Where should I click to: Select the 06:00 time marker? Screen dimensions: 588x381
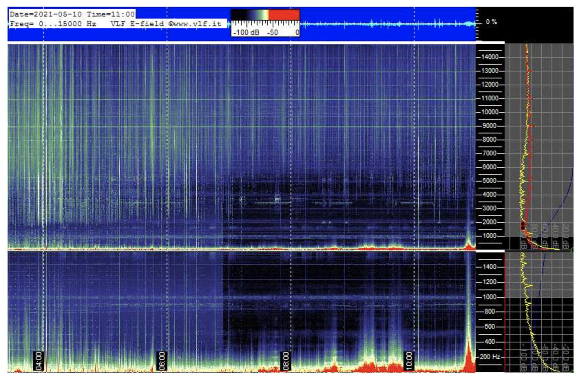(161, 361)
